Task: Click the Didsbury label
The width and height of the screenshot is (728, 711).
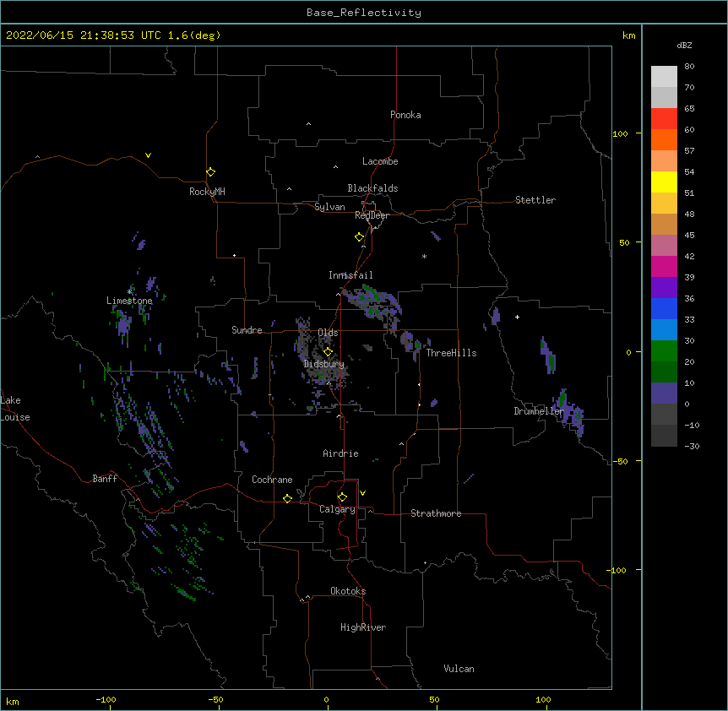Action: click(x=324, y=364)
